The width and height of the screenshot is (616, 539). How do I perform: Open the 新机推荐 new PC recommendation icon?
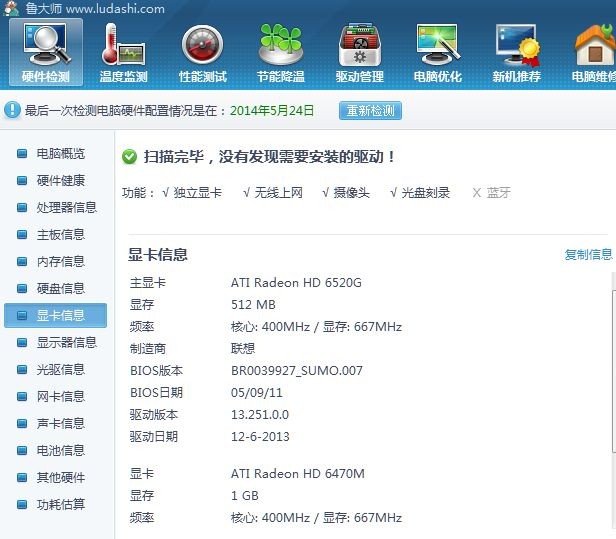(x=516, y=52)
